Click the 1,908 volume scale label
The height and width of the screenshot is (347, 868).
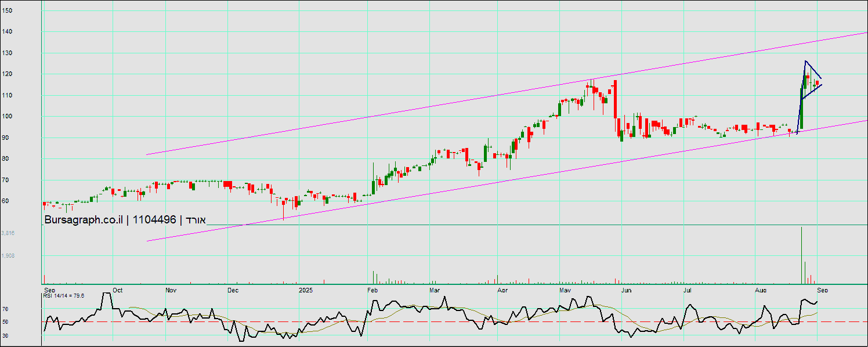(8, 255)
